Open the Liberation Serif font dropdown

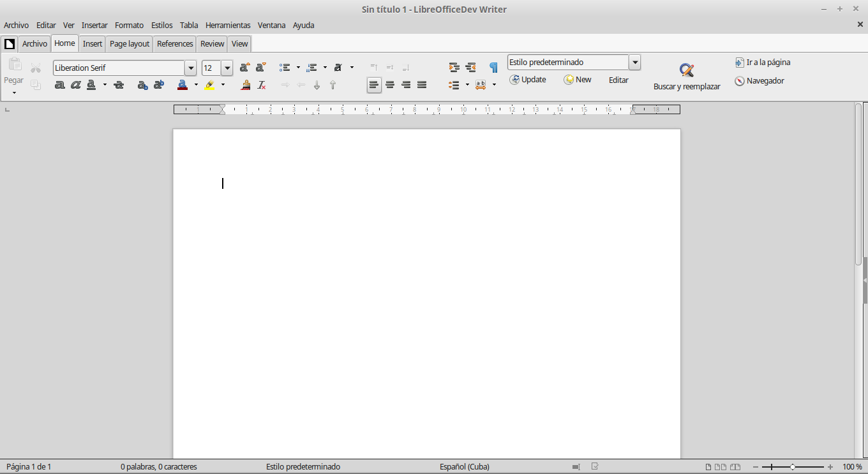tap(191, 68)
